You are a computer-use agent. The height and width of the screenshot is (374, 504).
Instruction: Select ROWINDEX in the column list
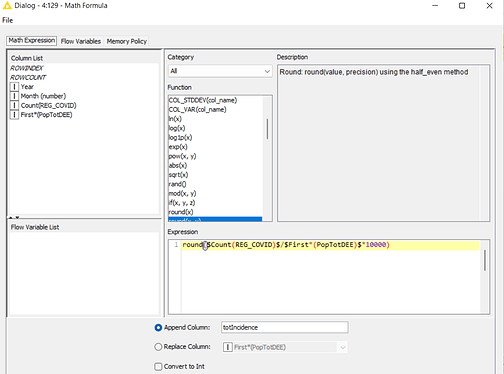pyautogui.click(x=27, y=68)
